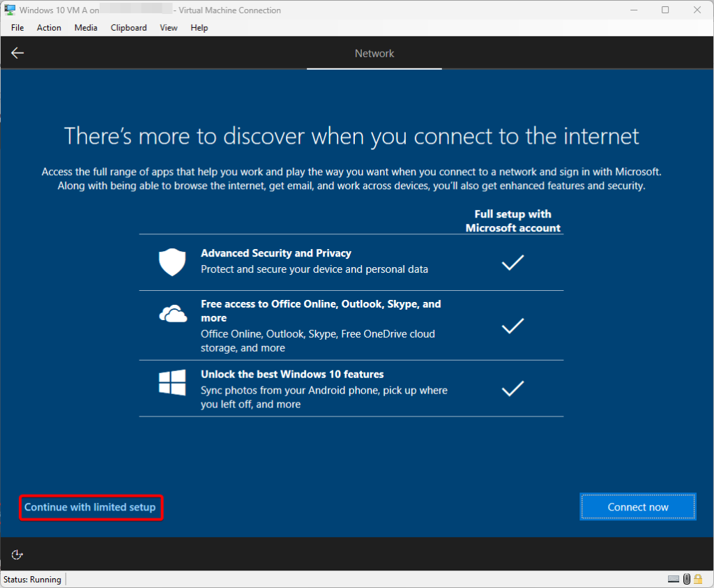Click 'Office Online, Outlook, Skype, Free OneDrive' description
This screenshot has width=714, height=588.
point(318,340)
